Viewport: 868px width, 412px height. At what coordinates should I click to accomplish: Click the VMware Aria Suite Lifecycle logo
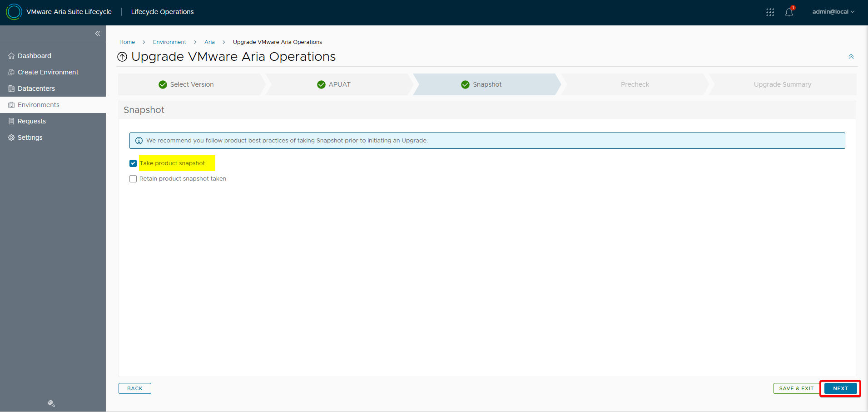(x=14, y=12)
